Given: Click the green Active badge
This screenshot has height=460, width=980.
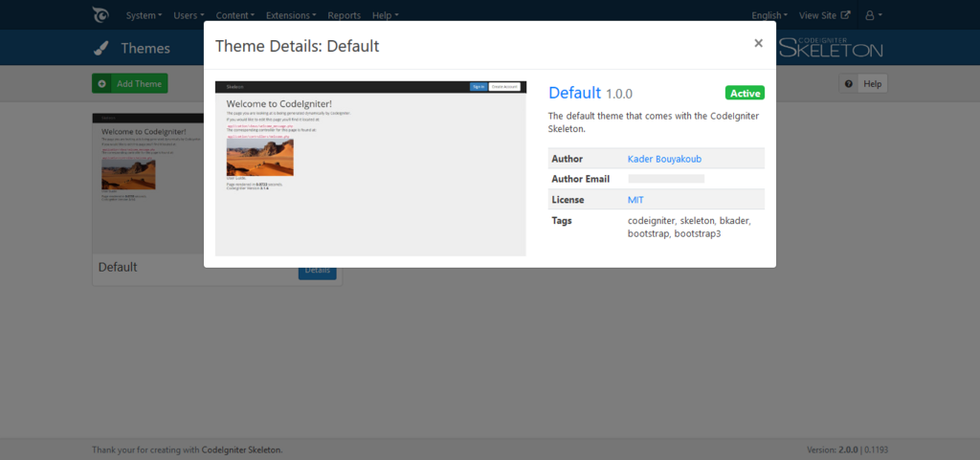Looking at the screenshot, I should [x=745, y=93].
